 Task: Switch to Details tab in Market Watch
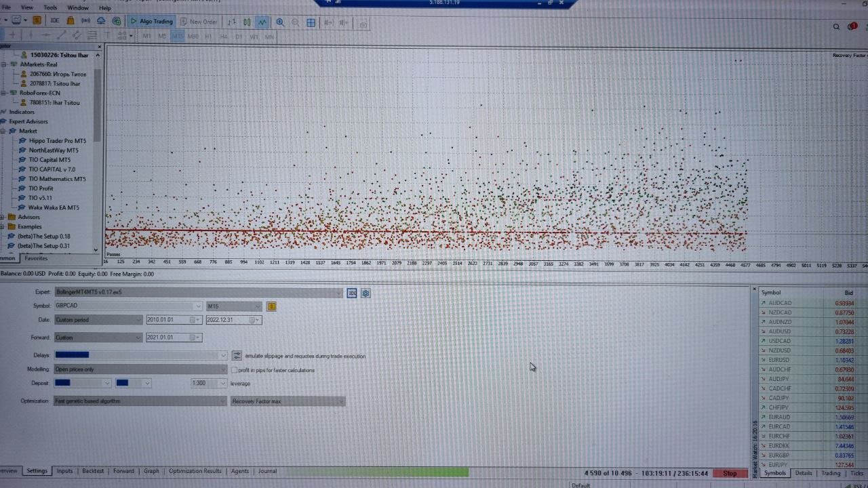(804, 473)
